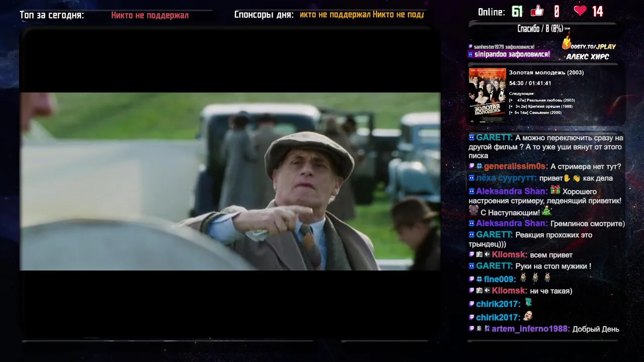Click the mouse emoji before С Наступающим
The height and width of the screenshot is (362, 644).
click(x=473, y=210)
